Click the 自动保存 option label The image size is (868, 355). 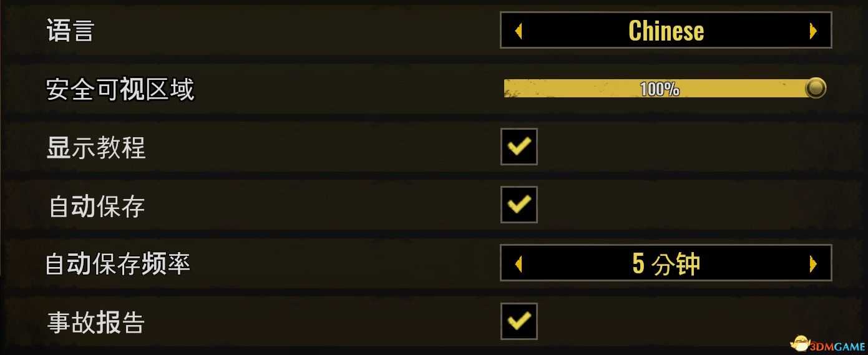97,207
